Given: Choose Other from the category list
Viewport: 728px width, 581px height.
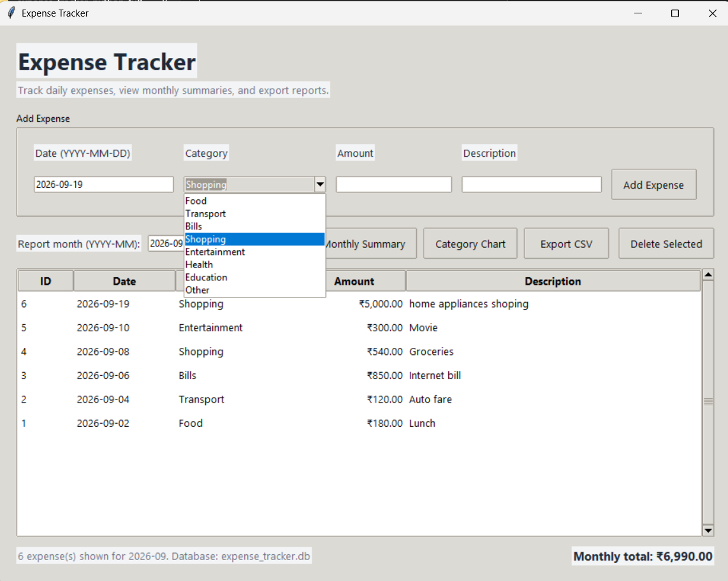Looking at the screenshot, I should [254, 290].
